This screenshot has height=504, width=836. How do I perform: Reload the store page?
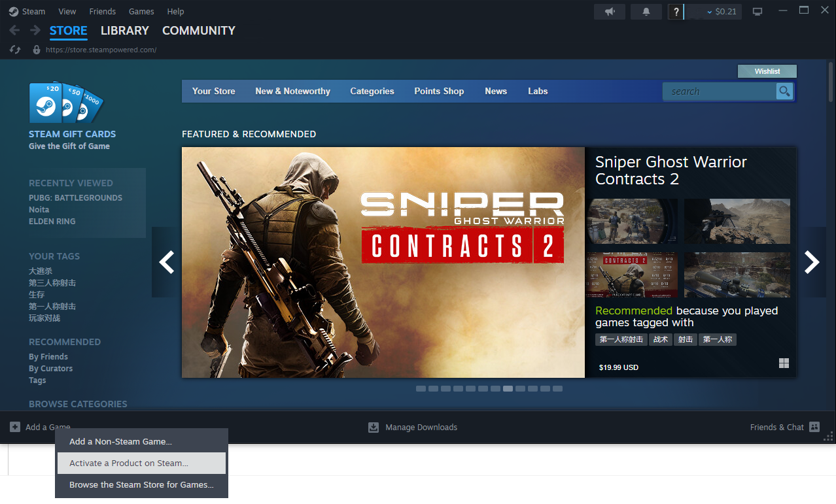[x=16, y=50]
